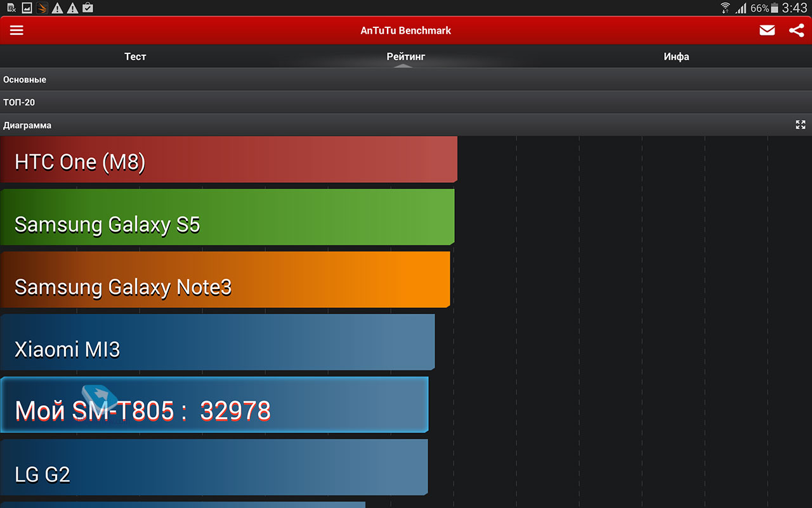Open the orange striped notification icon

point(42,8)
